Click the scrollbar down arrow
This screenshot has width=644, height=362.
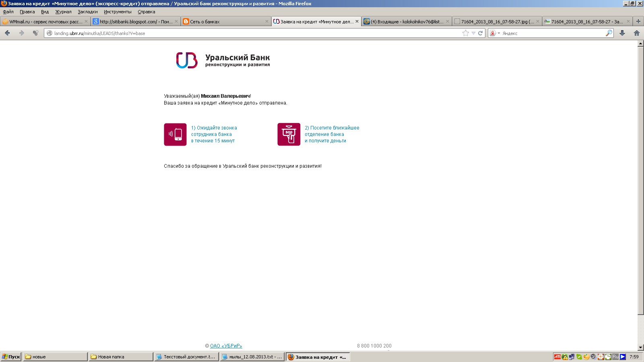[x=641, y=348]
